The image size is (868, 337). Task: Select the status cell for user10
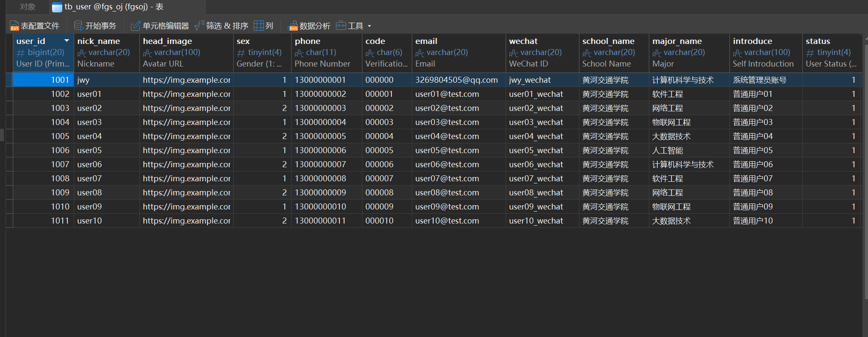click(x=832, y=221)
